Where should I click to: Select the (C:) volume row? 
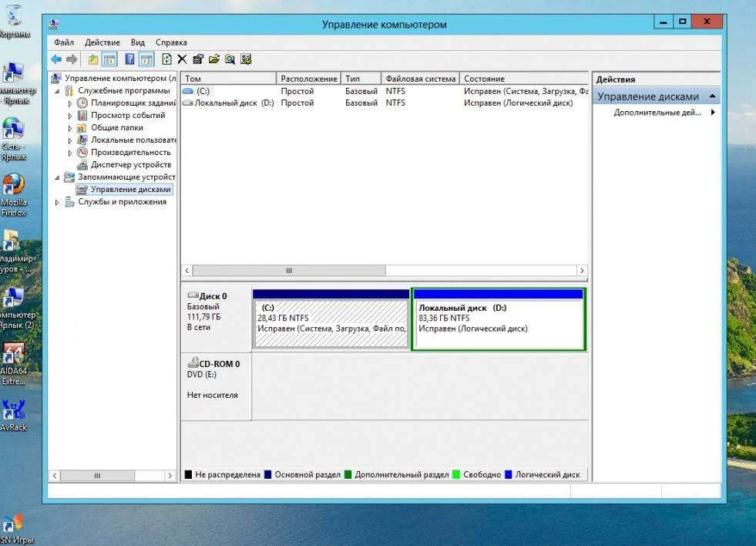coord(385,91)
